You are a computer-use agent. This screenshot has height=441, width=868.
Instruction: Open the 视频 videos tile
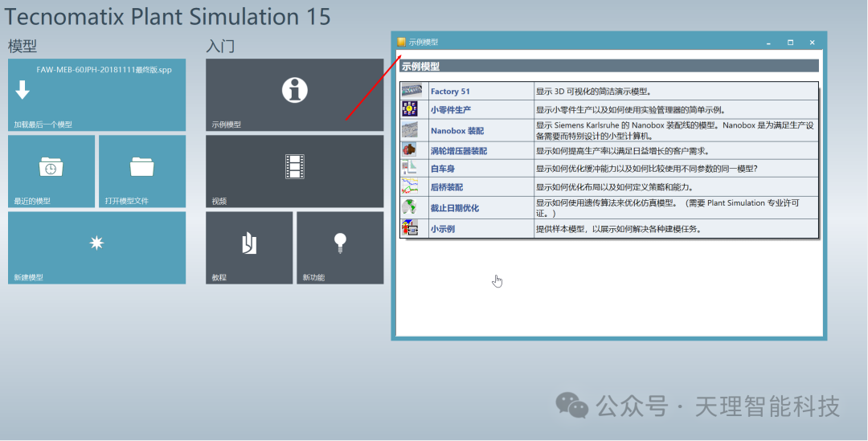[294, 172]
